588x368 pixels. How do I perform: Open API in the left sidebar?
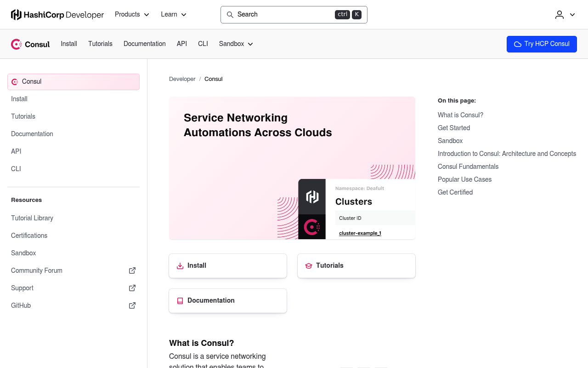click(x=73, y=152)
